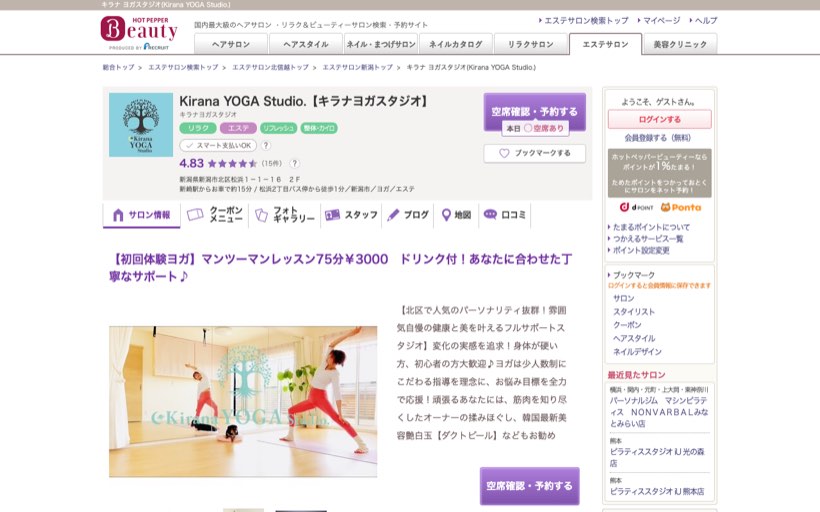Open スタッフ salon tab
Image resolution: width=820 pixels, height=512 pixels.
click(x=351, y=215)
